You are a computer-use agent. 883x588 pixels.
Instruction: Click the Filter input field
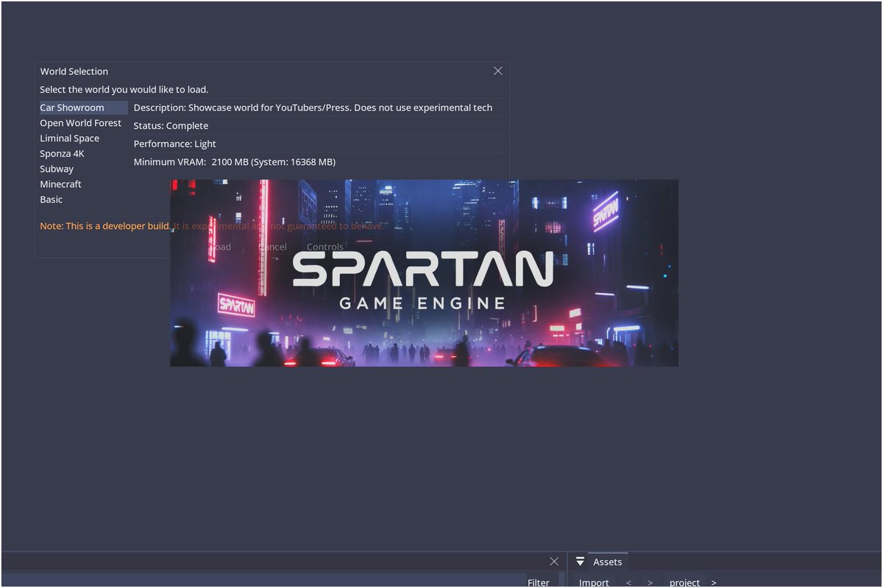coord(539,582)
